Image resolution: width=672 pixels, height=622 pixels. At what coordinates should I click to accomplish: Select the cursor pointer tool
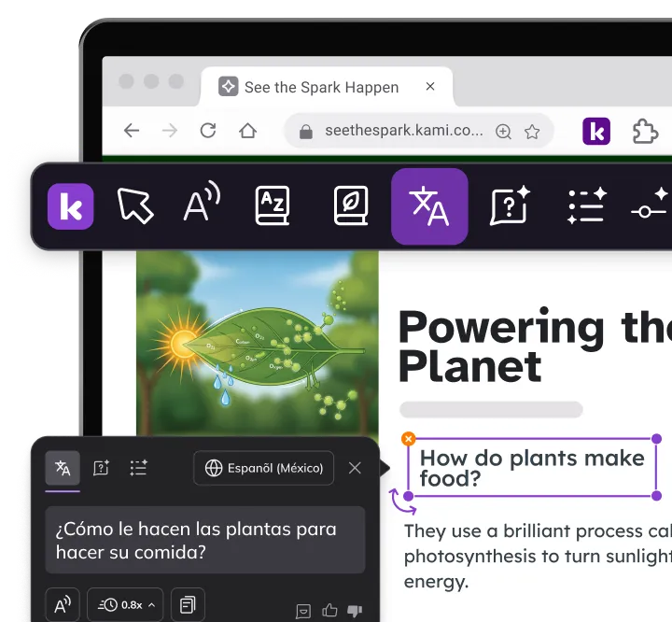pos(135,205)
